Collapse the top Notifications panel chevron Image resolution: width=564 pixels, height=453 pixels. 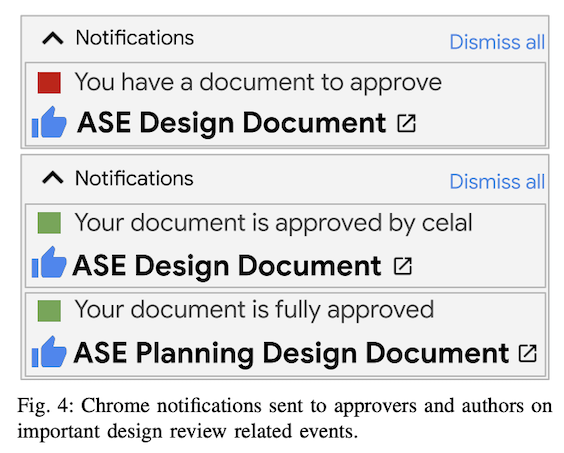pyautogui.click(x=53, y=38)
